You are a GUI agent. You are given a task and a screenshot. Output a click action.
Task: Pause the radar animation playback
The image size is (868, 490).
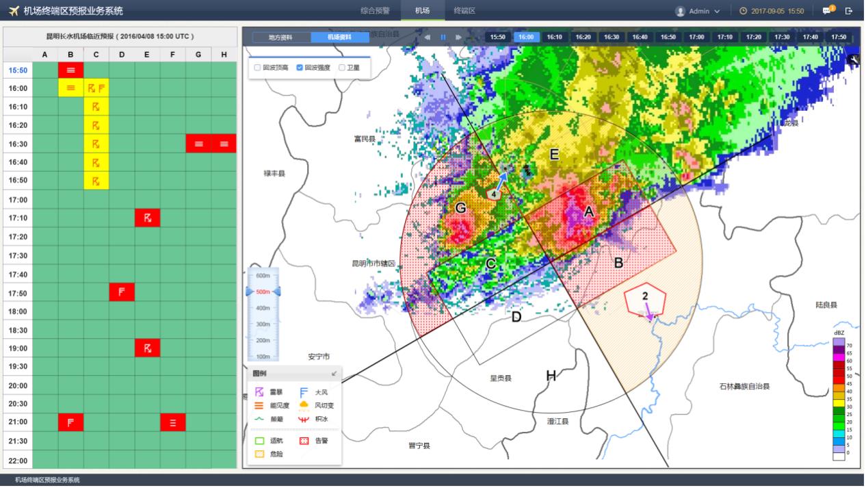[x=443, y=37]
